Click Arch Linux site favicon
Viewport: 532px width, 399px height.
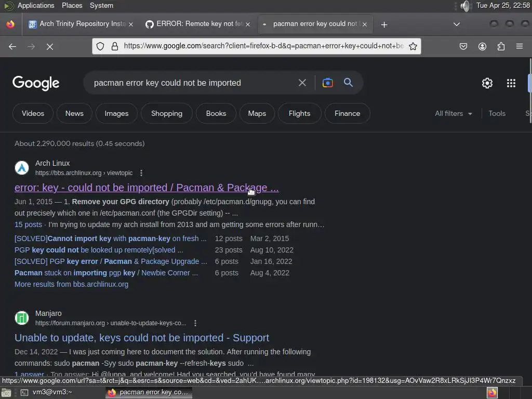click(22, 168)
